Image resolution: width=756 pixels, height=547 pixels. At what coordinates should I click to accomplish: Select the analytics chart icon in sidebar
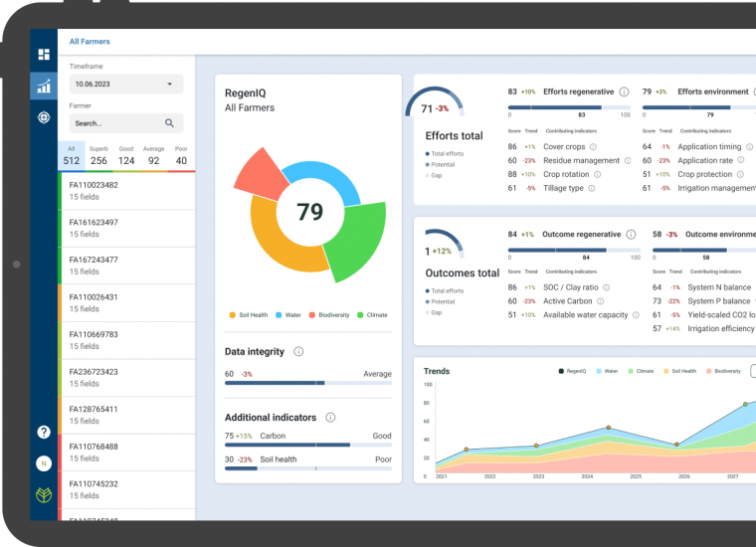tap(44, 87)
